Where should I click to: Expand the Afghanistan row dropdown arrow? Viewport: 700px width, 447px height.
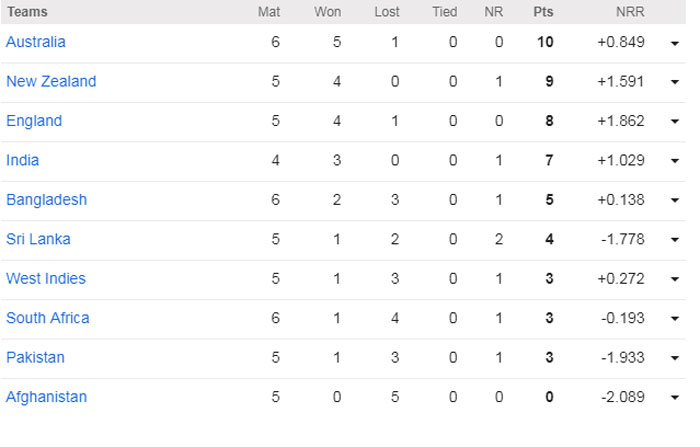pos(676,398)
